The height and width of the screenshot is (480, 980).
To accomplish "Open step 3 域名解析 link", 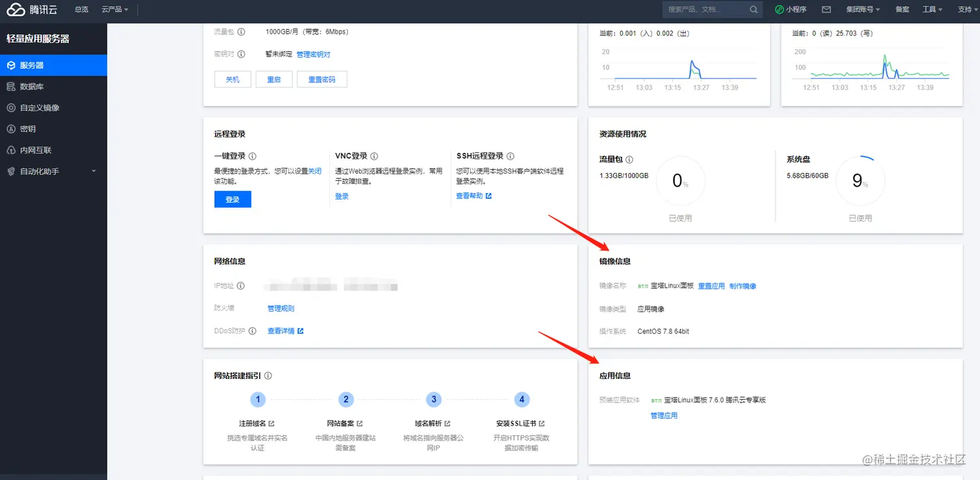I will pos(432,424).
